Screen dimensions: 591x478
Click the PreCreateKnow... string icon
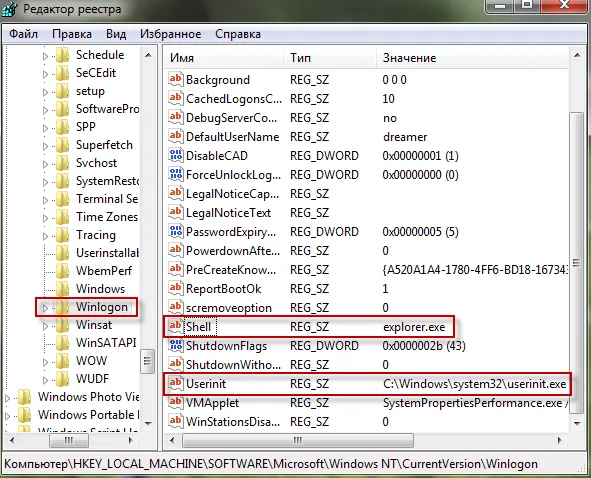[x=175, y=269]
